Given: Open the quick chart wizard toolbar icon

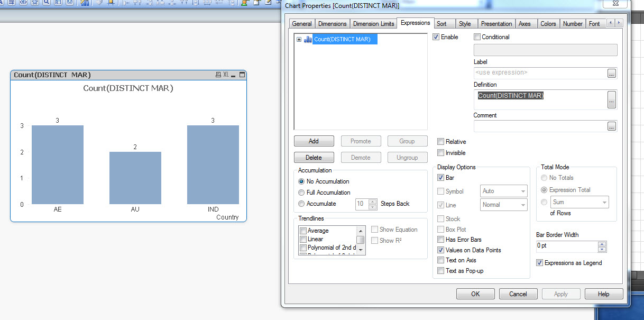Looking at the screenshot, I should click(85, 3).
